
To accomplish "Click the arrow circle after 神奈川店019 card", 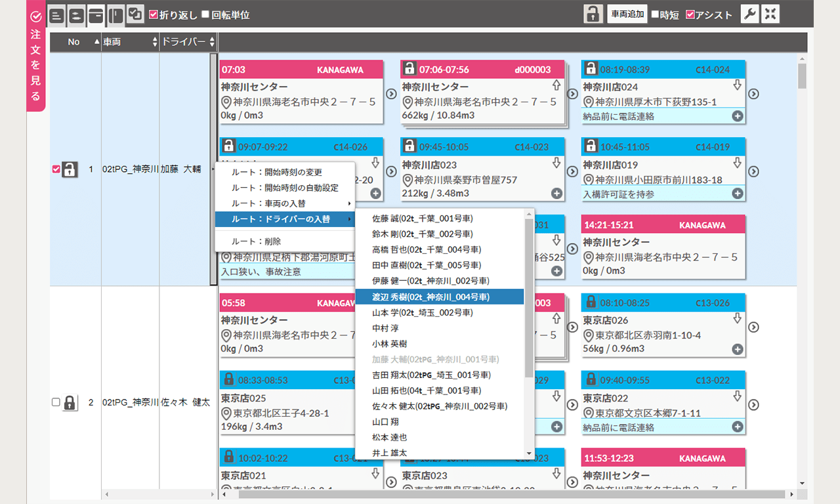I will (753, 171).
